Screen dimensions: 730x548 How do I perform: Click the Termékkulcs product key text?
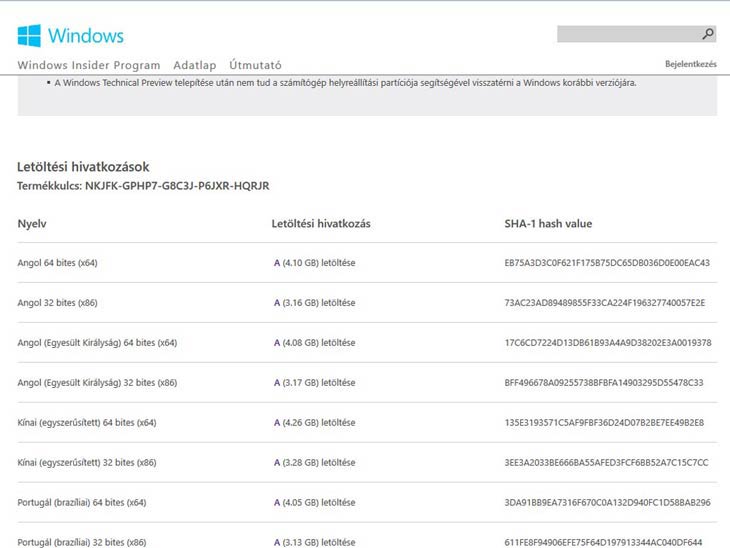[x=143, y=186]
